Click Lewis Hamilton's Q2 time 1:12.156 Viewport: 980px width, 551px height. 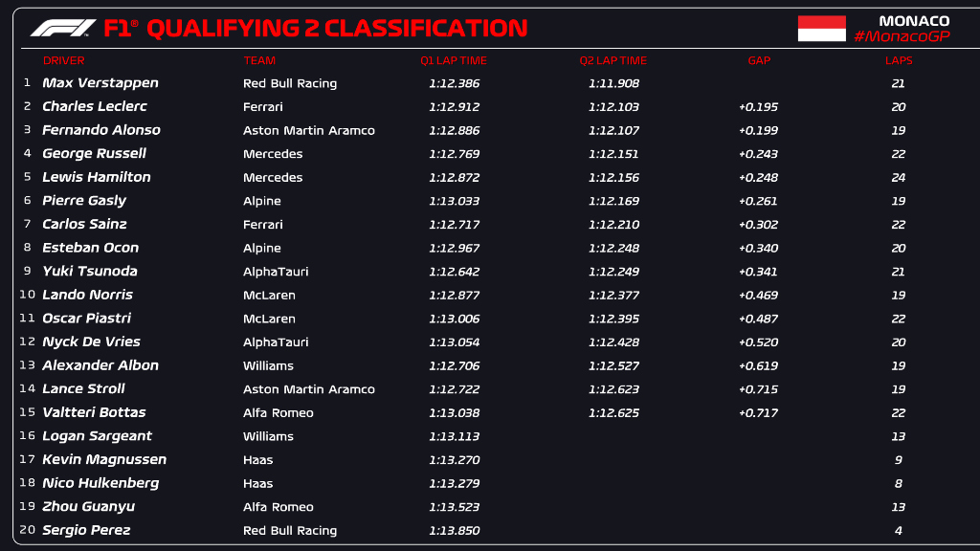click(613, 177)
